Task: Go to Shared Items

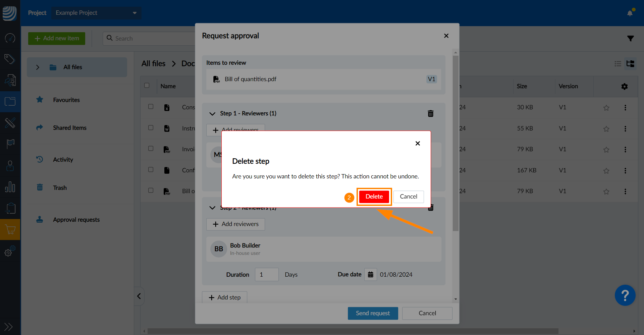Action: click(x=69, y=128)
